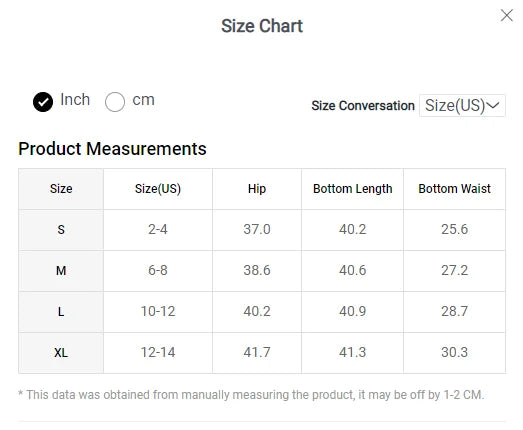Image resolution: width=523 pixels, height=430 pixels.
Task: Select the L size row label
Action: (x=61, y=312)
